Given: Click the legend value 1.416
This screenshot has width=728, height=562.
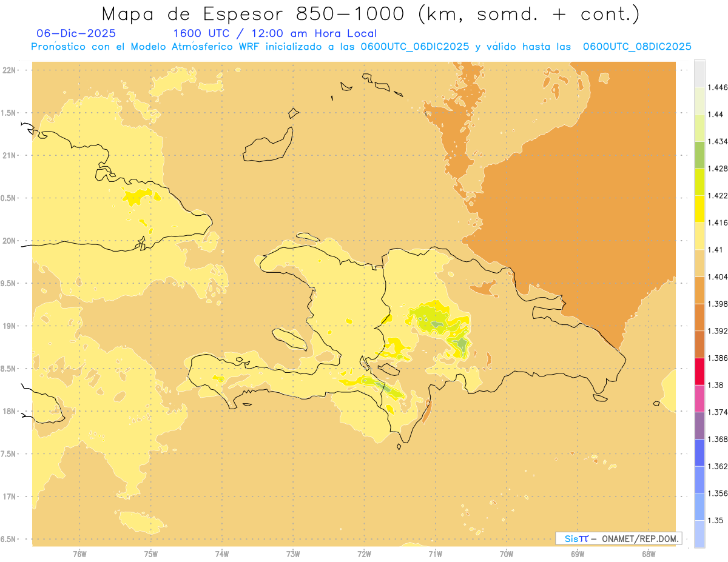Looking at the screenshot, I should (x=718, y=222).
